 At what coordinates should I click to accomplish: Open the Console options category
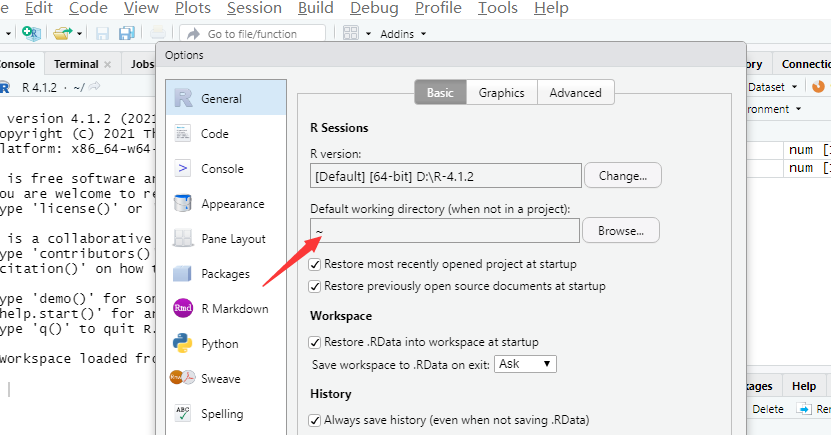[226, 168]
